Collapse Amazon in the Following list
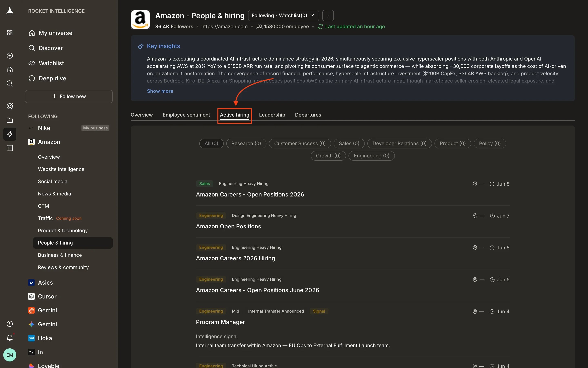 (x=49, y=142)
